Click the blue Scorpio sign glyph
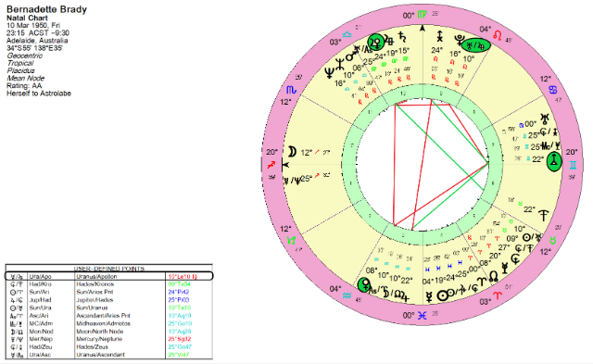593x364 pixels. click(x=291, y=90)
